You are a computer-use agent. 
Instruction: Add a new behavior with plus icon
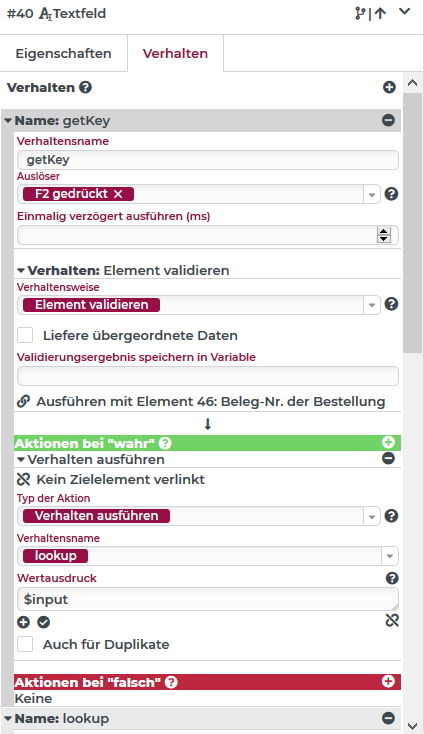click(389, 88)
